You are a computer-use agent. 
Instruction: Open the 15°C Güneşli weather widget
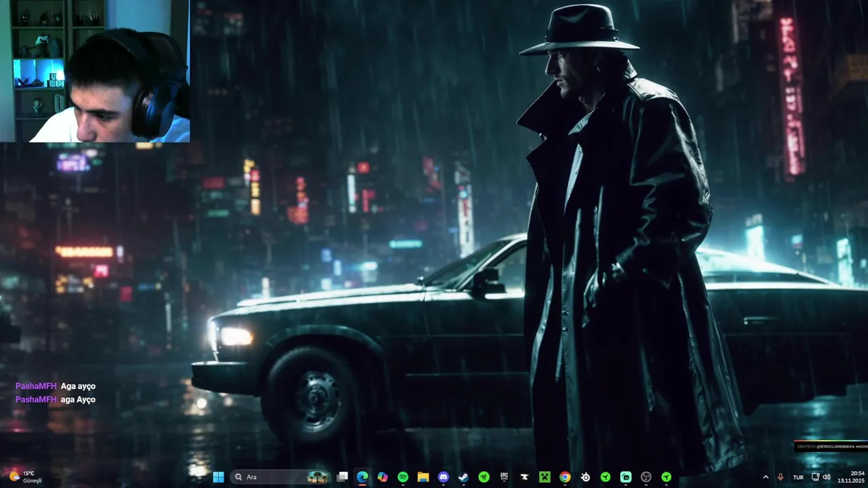pos(24,477)
